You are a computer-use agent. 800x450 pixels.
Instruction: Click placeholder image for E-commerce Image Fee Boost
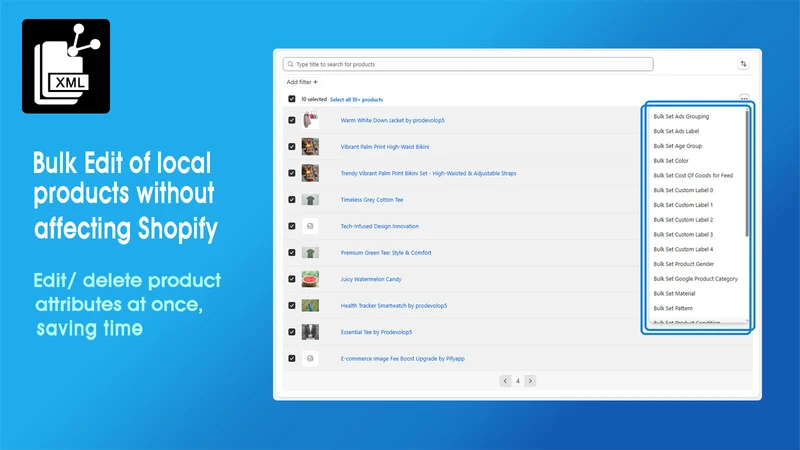(x=310, y=358)
